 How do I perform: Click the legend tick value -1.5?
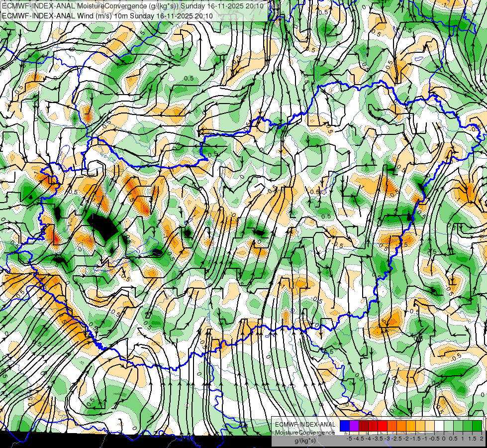[x=415, y=439]
